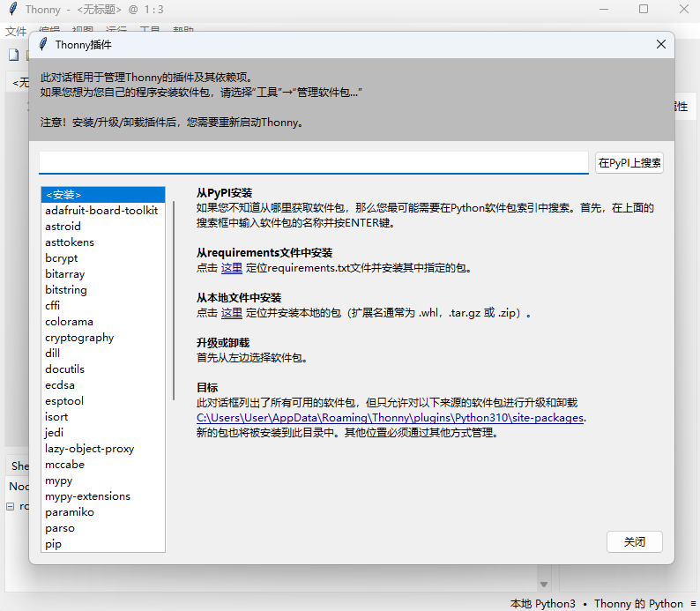Select esptool package
The image size is (700, 611).
[102, 401]
